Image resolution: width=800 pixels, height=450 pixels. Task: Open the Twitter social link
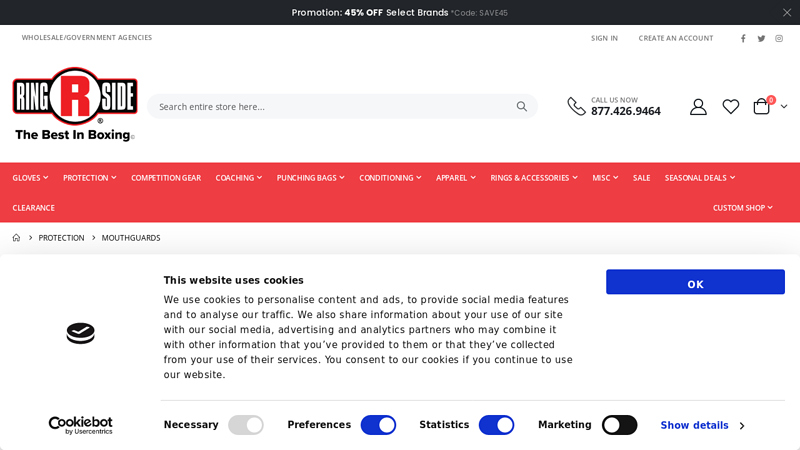coord(761,38)
